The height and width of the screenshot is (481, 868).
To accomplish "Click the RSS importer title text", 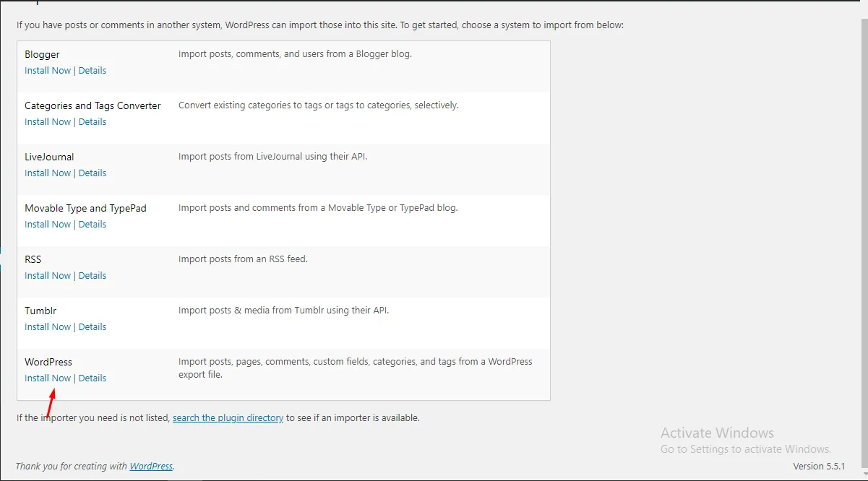I will pos(33,260).
